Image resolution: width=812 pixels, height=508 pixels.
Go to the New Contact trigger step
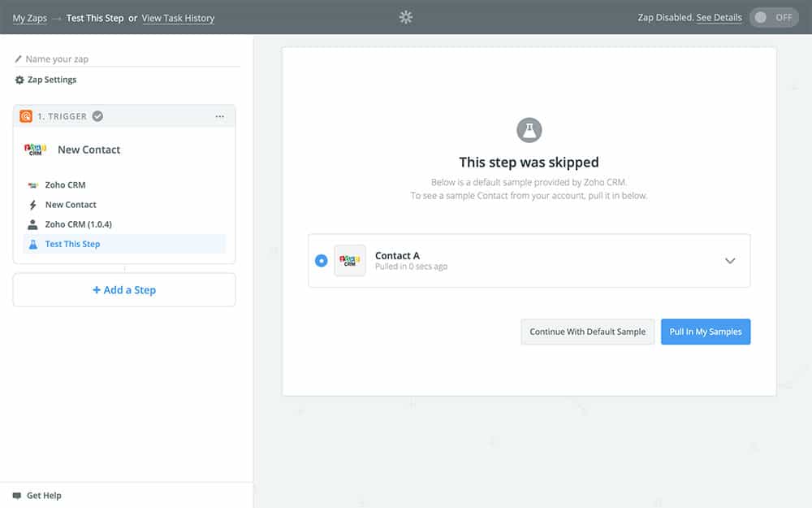[71, 205]
